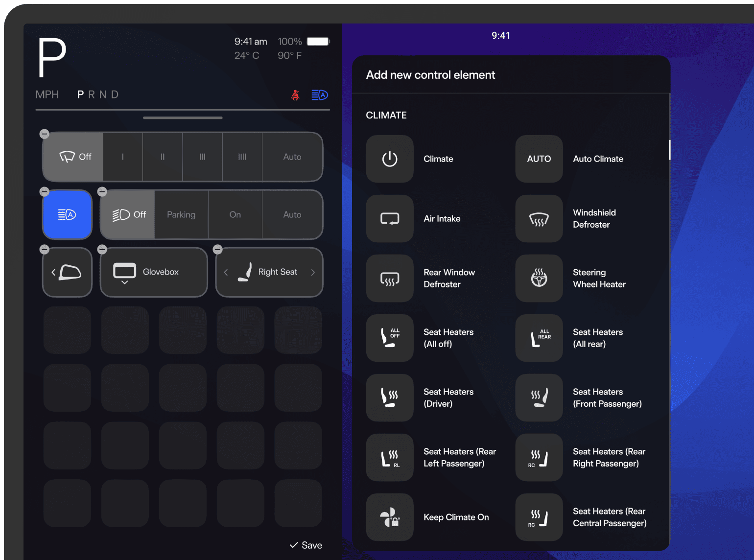Viewport: 754px width, 560px height.
Task: Set wiper speed to level III
Action: 202,157
